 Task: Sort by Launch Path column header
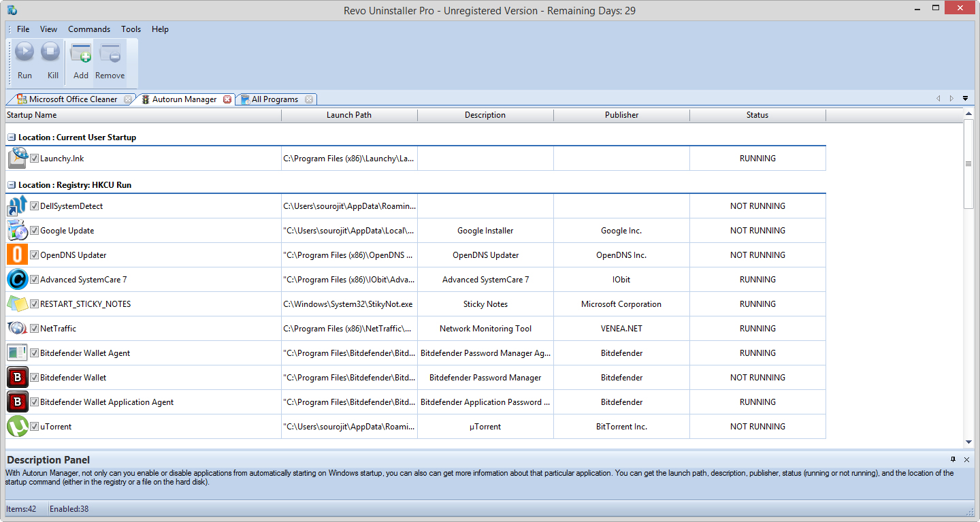pyautogui.click(x=350, y=115)
